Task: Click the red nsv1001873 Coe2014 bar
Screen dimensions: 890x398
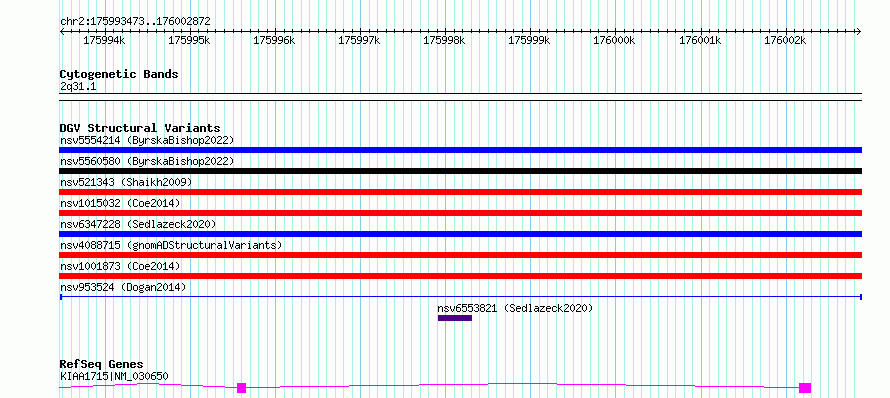Action: tap(460, 276)
